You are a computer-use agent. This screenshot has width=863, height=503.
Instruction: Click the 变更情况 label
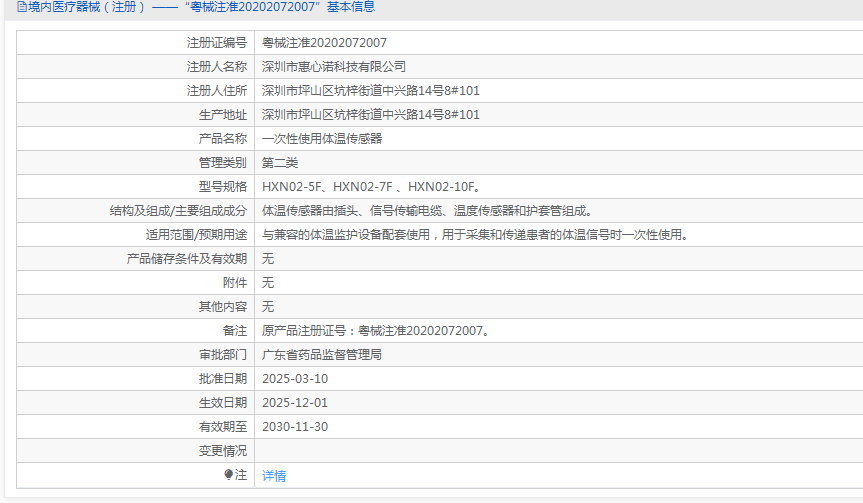tap(223, 451)
